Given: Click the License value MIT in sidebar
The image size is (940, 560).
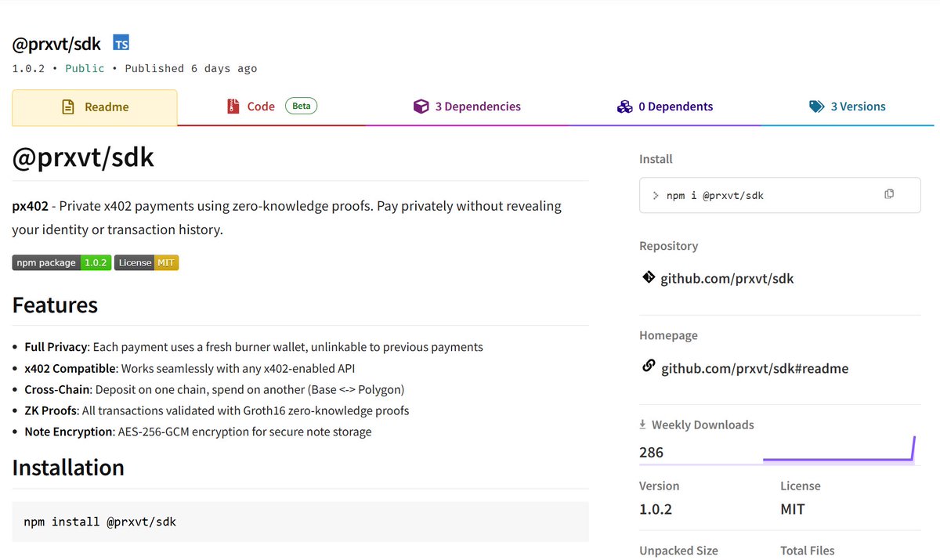Looking at the screenshot, I should (793, 509).
